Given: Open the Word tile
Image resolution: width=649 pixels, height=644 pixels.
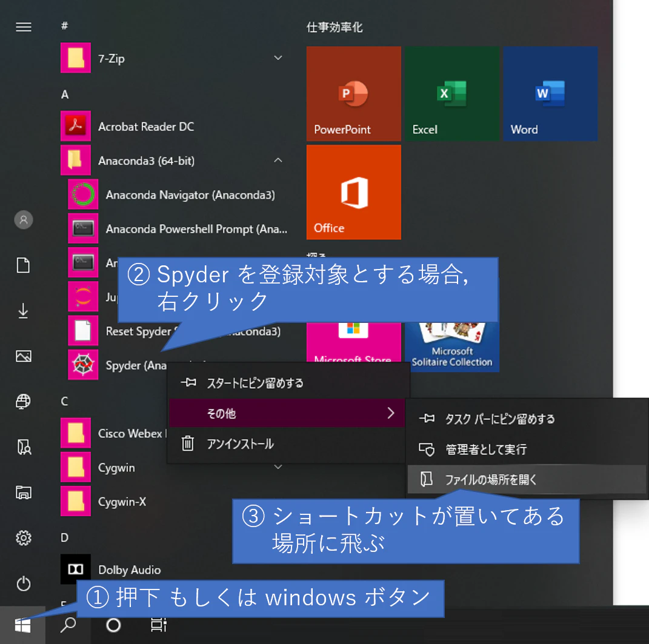Looking at the screenshot, I should pyautogui.click(x=550, y=93).
